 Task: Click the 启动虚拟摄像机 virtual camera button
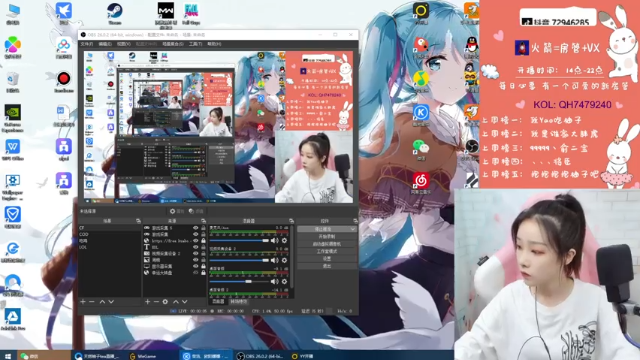327,244
